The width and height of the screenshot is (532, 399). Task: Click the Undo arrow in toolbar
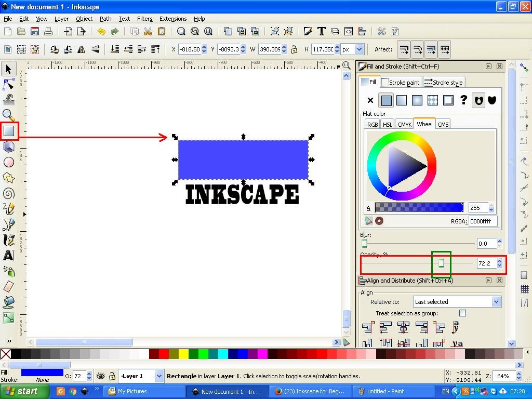(101, 32)
